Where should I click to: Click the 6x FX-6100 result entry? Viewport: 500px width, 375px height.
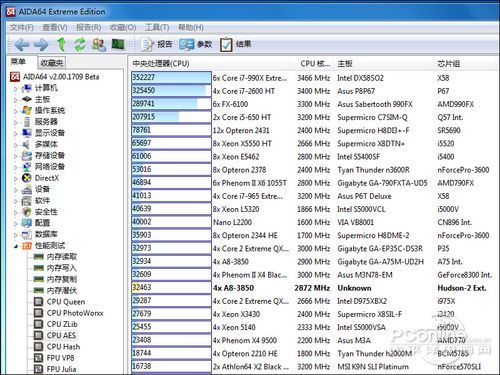(231, 104)
